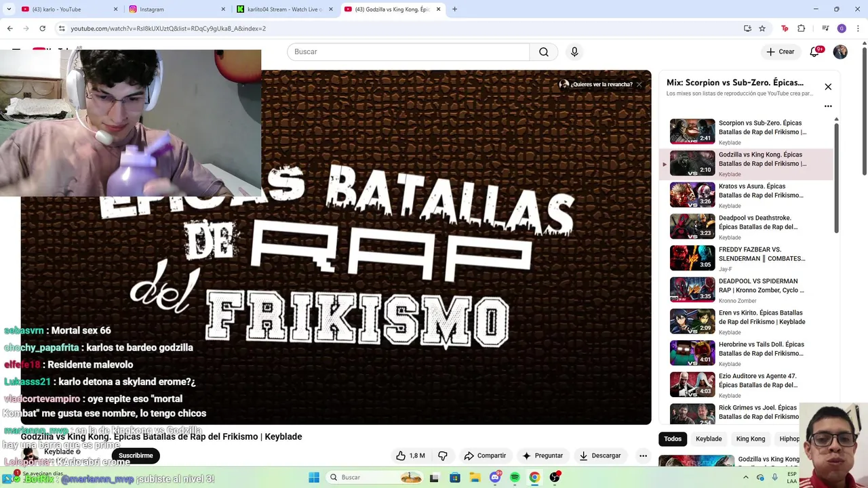
Task: Open the Chrome extensions puzzle menu
Action: [802, 28]
